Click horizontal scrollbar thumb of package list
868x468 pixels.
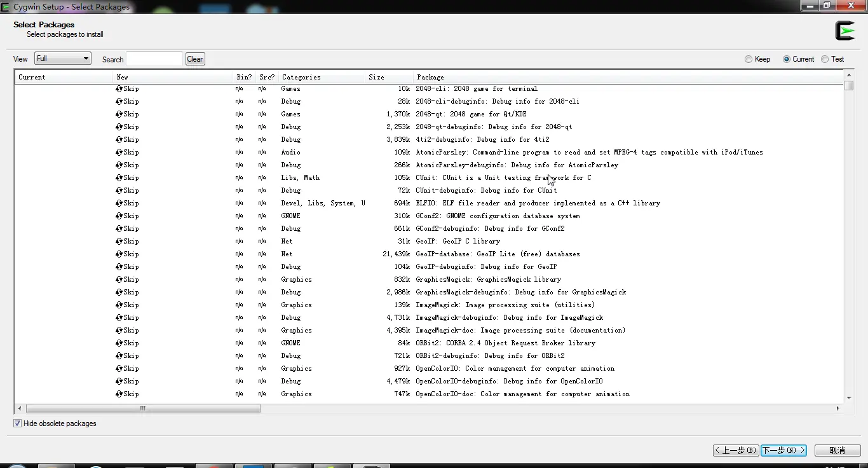pos(143,408)
